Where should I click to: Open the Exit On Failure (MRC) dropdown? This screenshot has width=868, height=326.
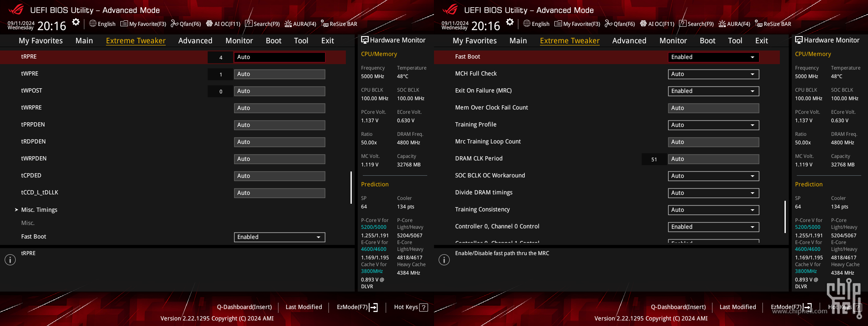tap(714, 91)
